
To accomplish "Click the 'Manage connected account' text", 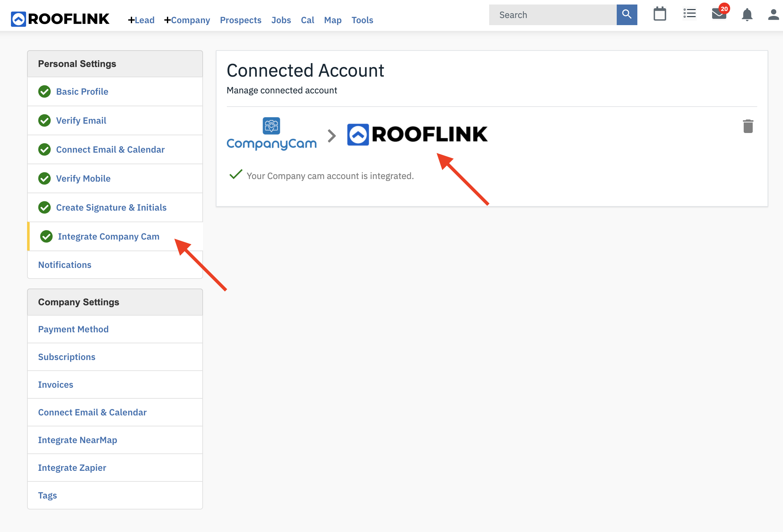I will click(282, 90).
